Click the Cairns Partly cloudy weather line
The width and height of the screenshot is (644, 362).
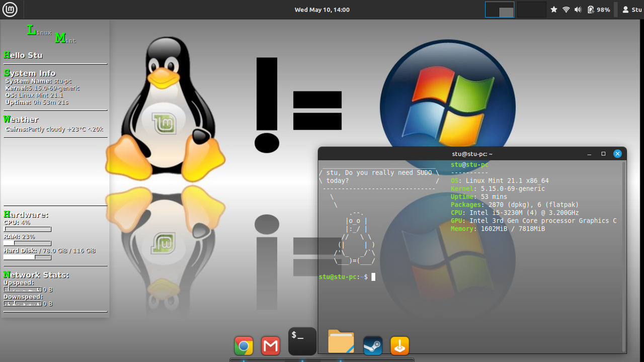coord(54,129)
